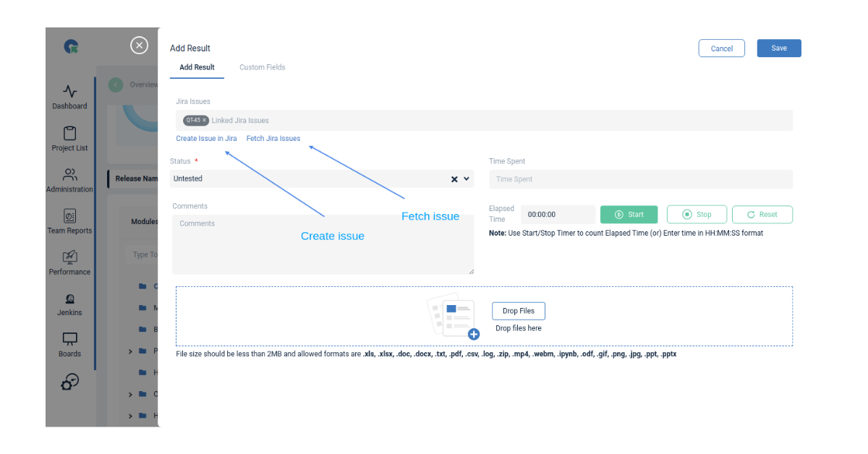Switch to the Custom Fields tab
The width and height of the screenshot is (868, 454).
[x=262, y=67]
